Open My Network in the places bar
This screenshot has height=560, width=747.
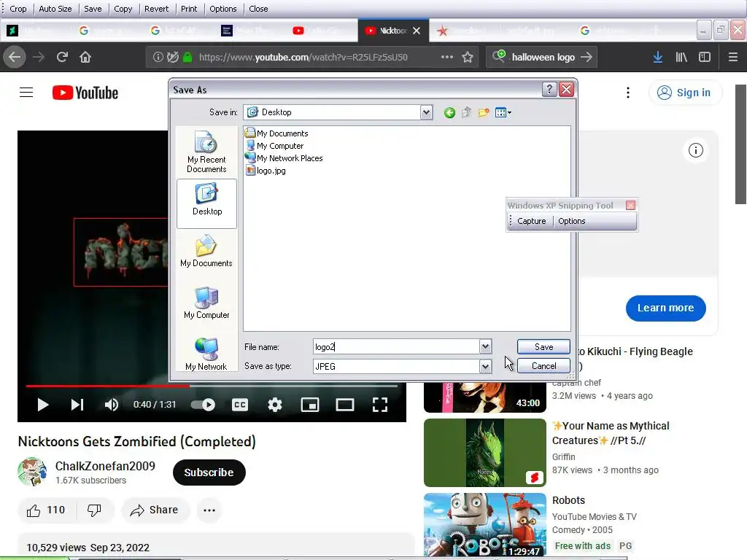(x=206, y=354)
